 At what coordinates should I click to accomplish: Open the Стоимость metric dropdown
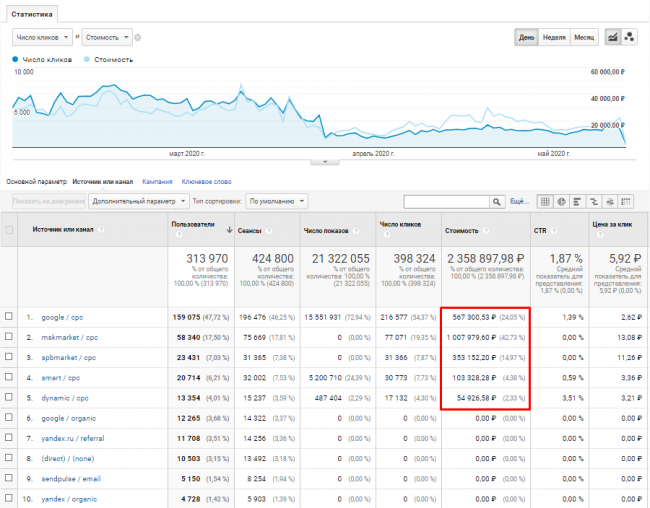coord(106,37)
